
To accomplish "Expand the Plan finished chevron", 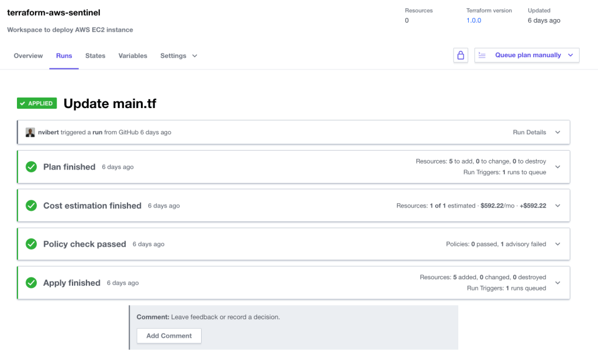I will [x=558, y=167].
